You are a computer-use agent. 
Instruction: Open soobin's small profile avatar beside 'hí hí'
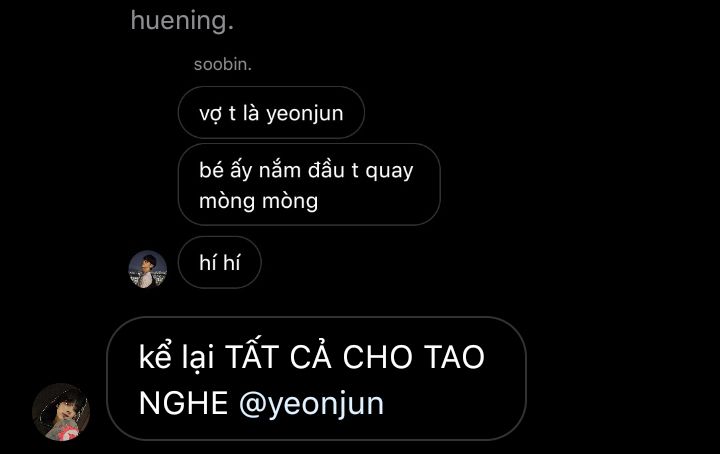click(147, 269)
